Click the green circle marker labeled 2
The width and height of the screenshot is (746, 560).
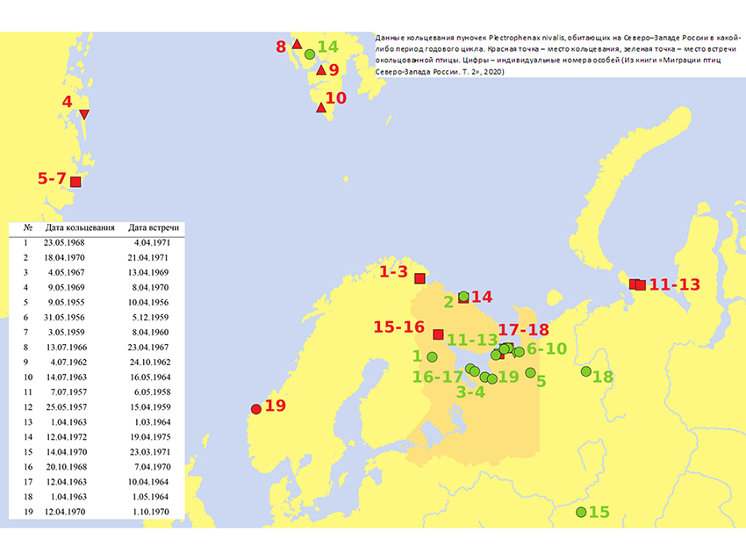click(464, 297)
